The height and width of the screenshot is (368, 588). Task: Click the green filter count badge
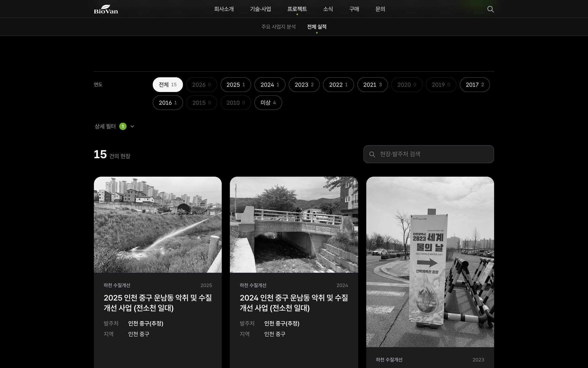pyautogui.click(x=123, y=126)
